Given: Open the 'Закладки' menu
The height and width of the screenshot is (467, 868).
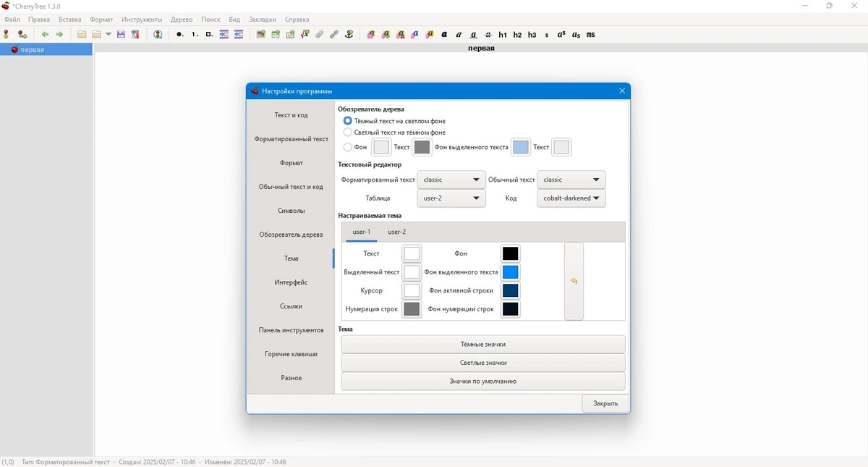Looking at the screenshot, I should coord(263,20).
